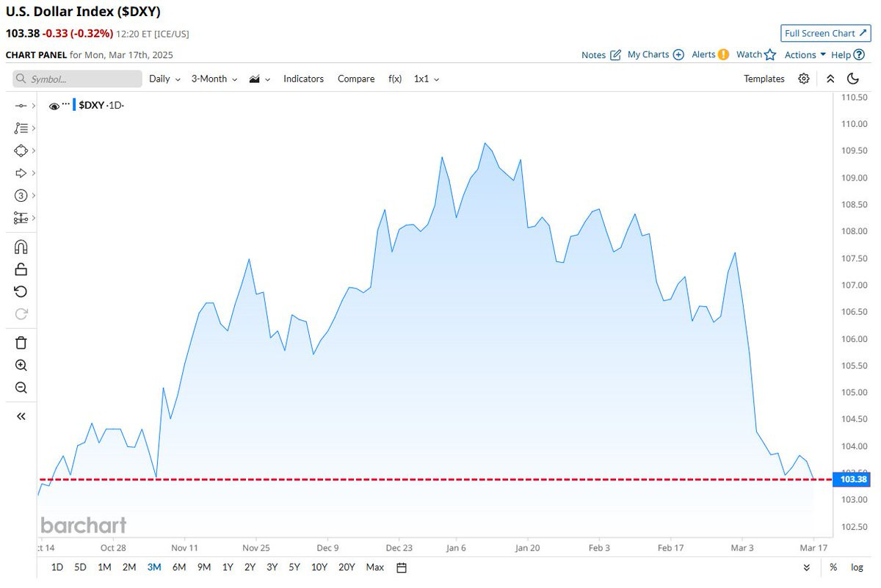
Task: Select the 1D time range
Action: pos(57,567)
